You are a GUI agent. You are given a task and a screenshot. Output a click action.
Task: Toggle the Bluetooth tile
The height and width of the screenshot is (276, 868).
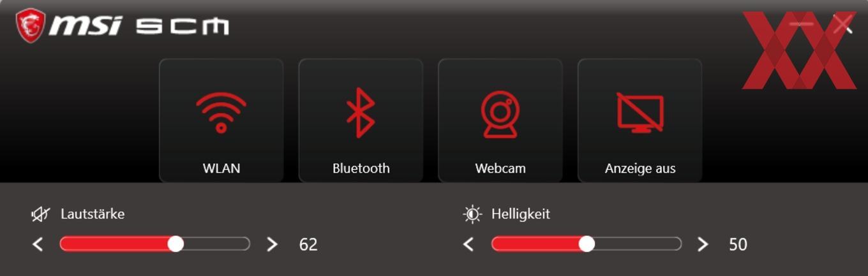361,120
